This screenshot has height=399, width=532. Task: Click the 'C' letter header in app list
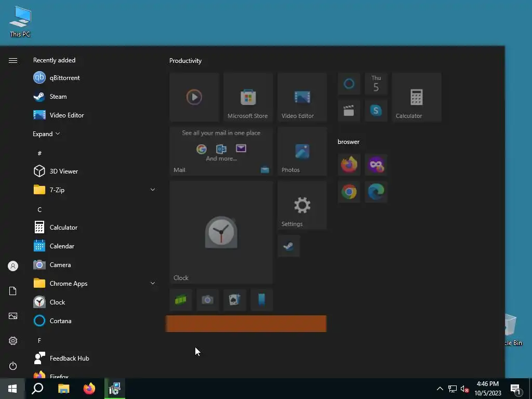pyautogui.click(x=39, y=210)
